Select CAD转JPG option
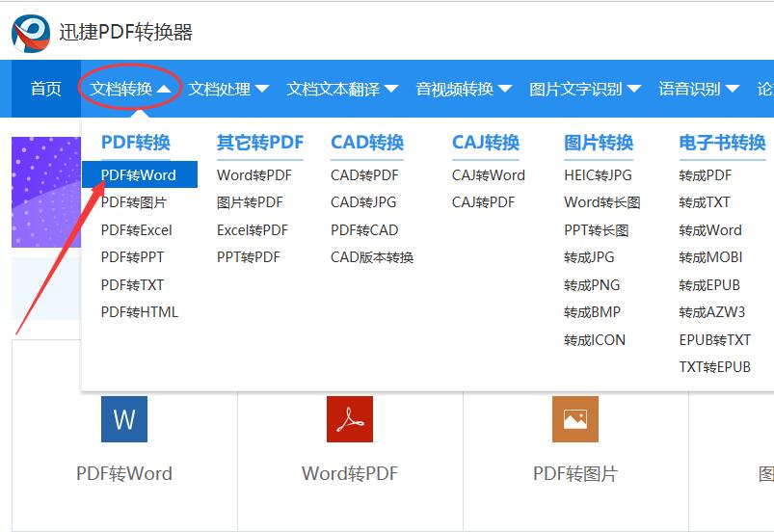The height and width of the screenshot is (532, 774). pos(363,202)
